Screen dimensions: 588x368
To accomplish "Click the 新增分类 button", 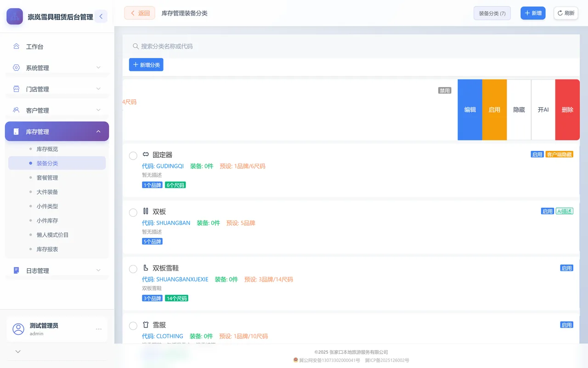I will (146, 65).
